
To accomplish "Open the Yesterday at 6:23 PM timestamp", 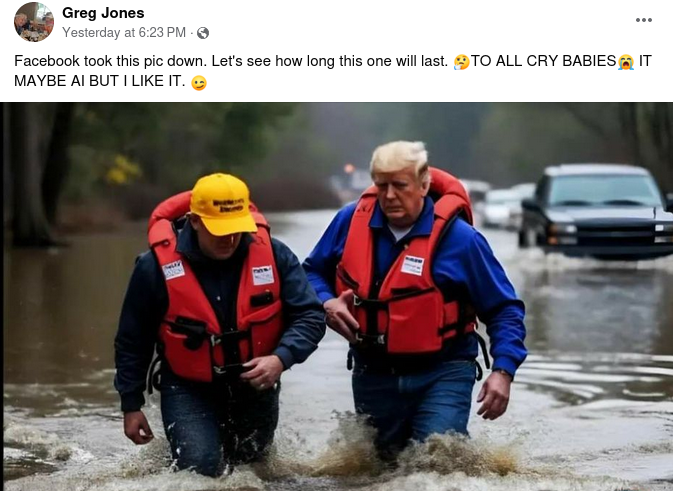I will click(124, 33).
